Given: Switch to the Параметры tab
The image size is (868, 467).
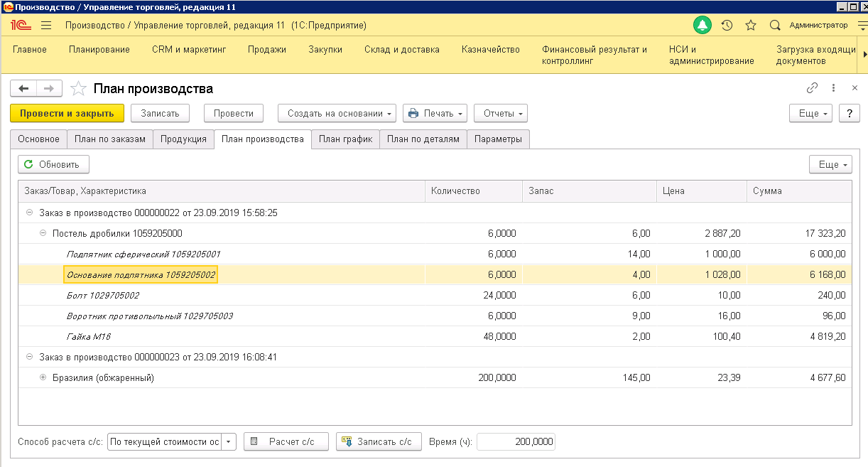Looking at the screenshot, I should pos(499,139).
